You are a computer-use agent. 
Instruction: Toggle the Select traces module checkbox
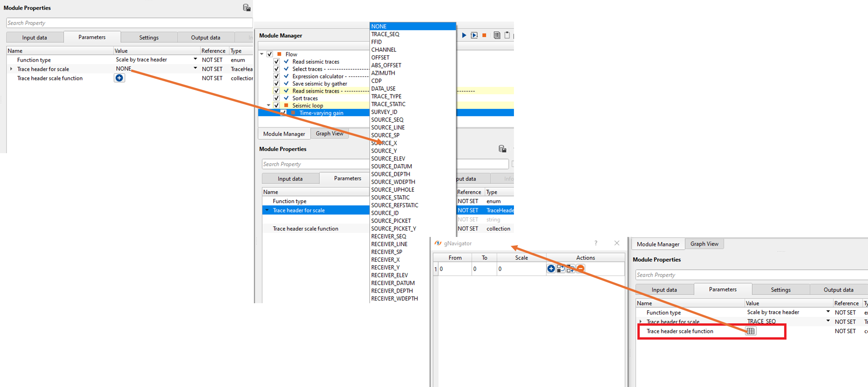click(x=277, y=69)
